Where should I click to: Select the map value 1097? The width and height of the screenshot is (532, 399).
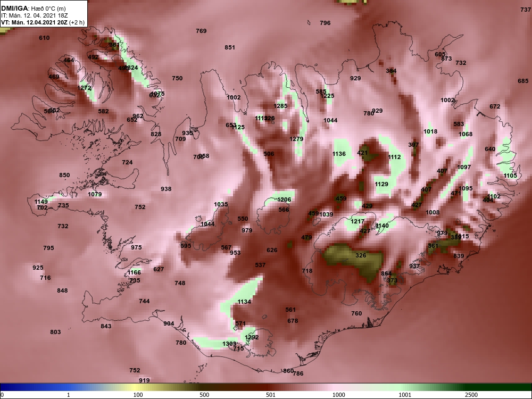click(464, 167)
